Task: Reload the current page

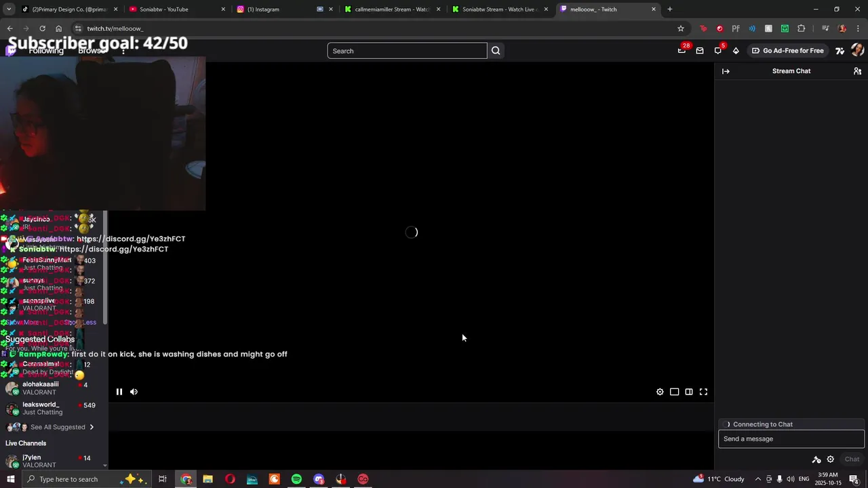Action: 42,28
